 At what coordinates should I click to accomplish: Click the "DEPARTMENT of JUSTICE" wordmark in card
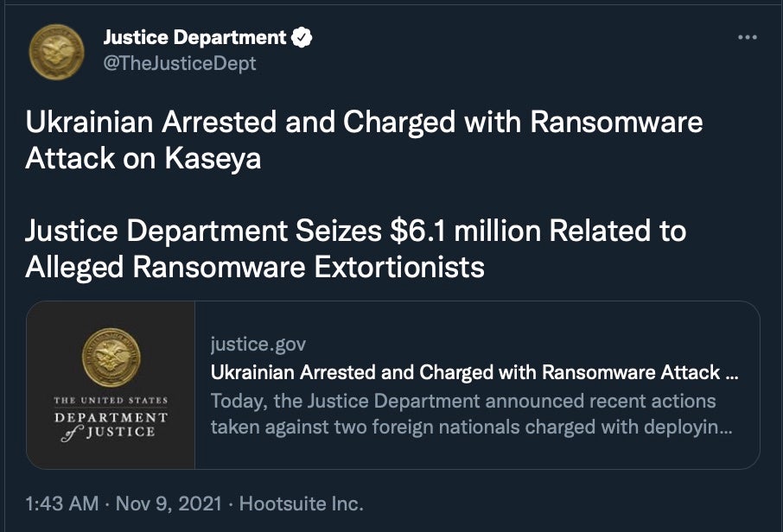(111, 424)
